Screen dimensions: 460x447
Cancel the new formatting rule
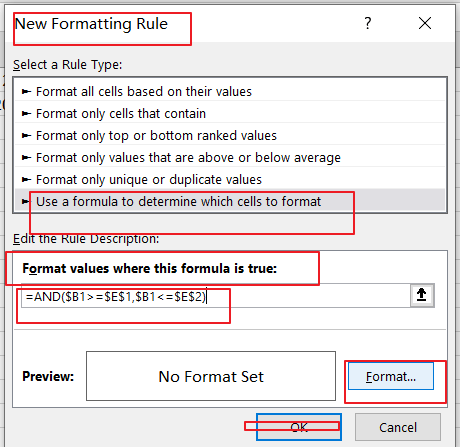coord(398,427)
